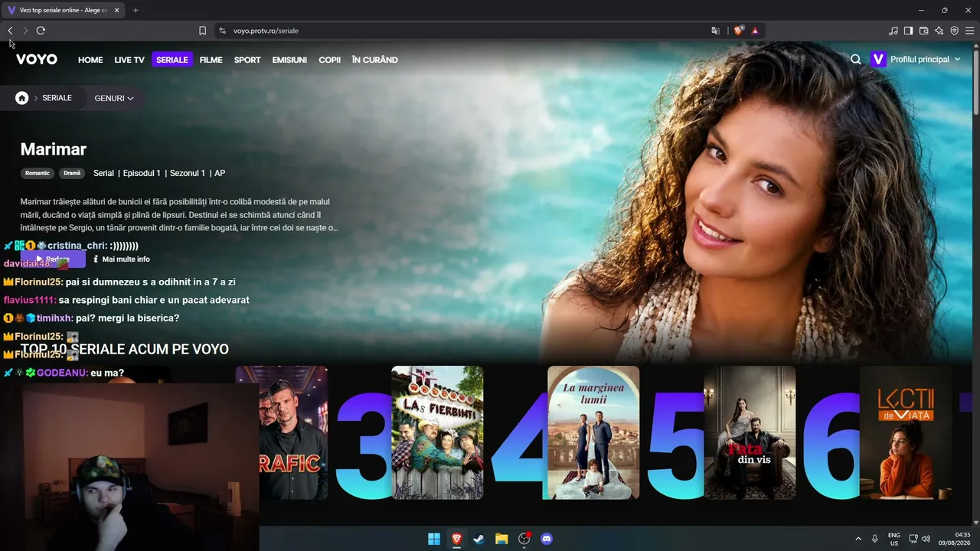Open Discord from the taskbar
This screenshot has height=551, width=980.
coord(547,539)
